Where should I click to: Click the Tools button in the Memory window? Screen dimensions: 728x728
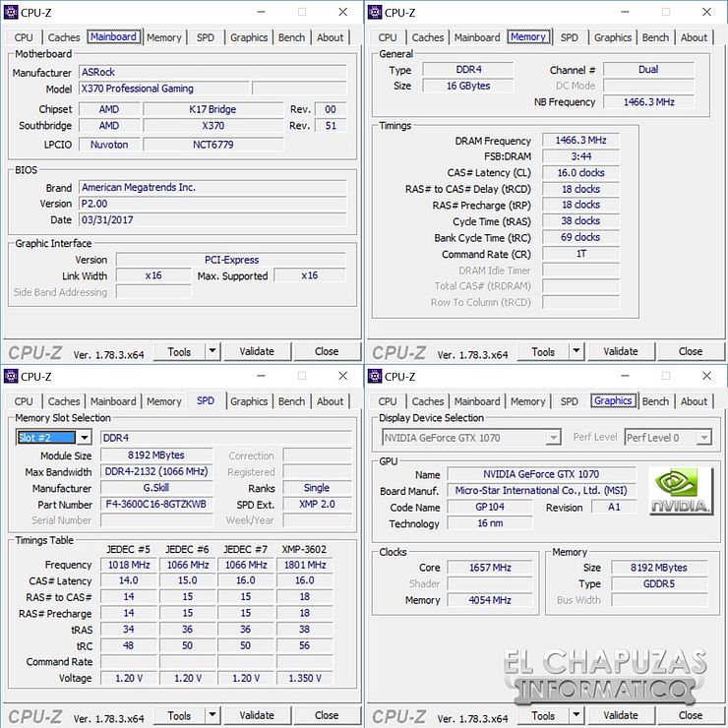(543, 351)
